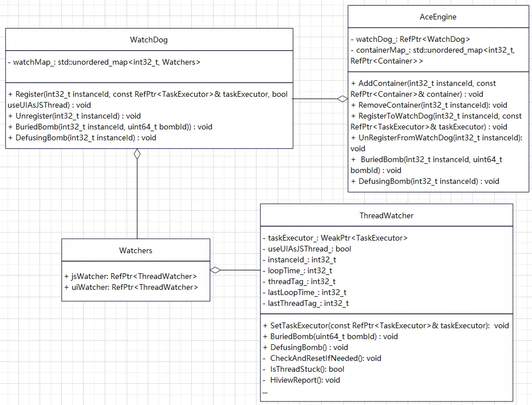Click BuriedBomb method in AceEngine class
This screenshot has height=405, width=532.
(427, 164)
